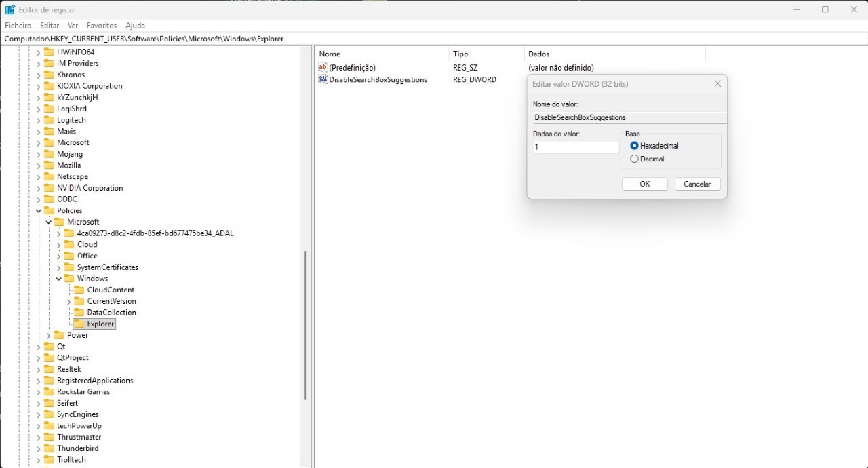
Task: Click the DataCollection folder icon
Action: tap(79, 313)
